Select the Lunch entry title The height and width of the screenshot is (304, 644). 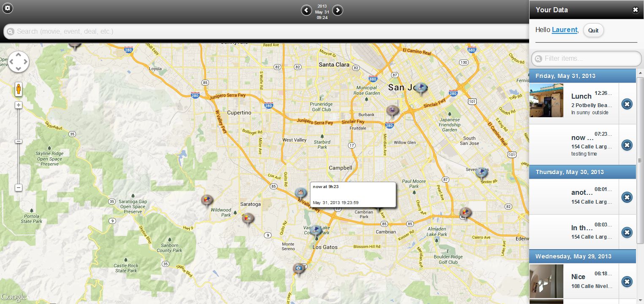tap(582, 96)
